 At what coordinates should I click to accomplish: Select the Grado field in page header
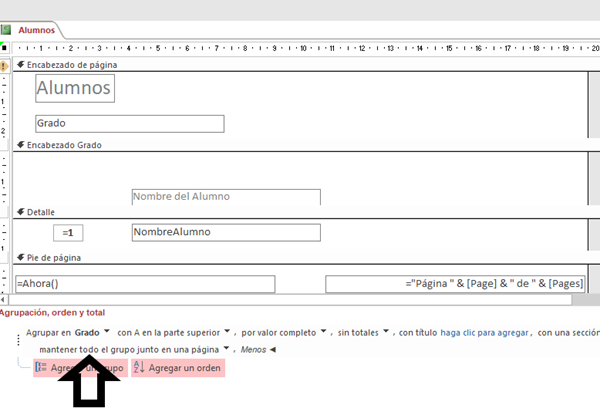click(130, 124)
